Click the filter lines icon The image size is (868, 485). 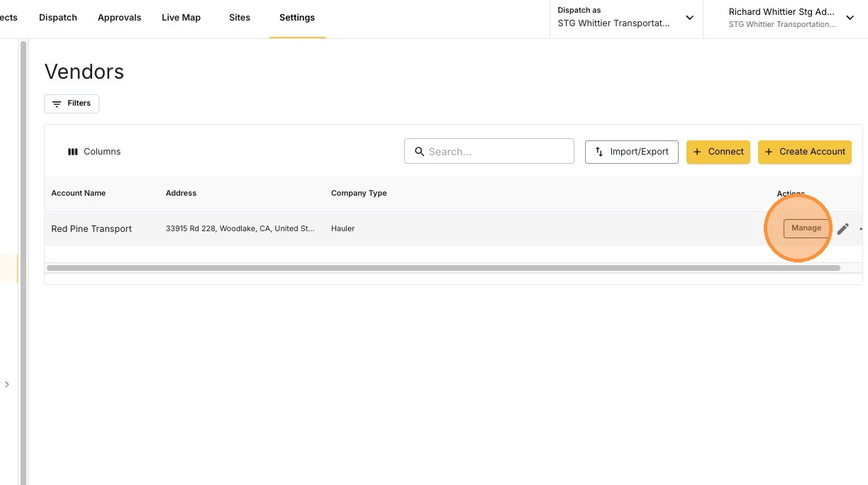pos(57,104)
